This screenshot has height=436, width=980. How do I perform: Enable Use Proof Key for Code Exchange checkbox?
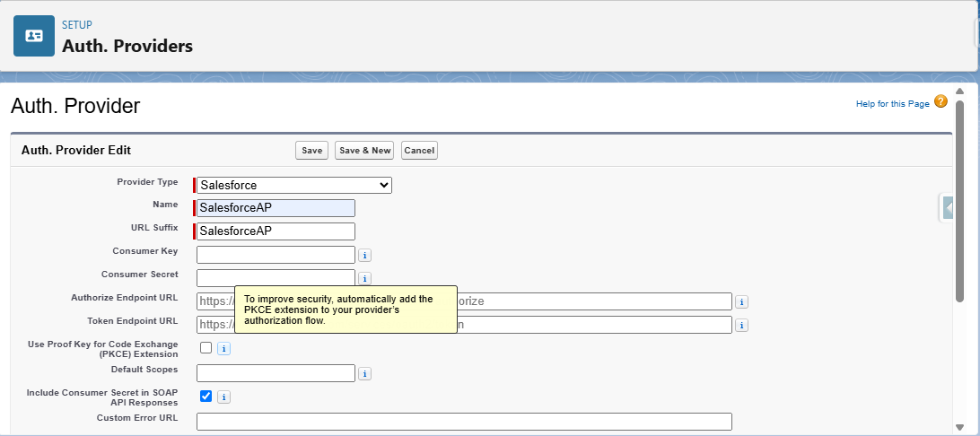[x=206, y=348]
